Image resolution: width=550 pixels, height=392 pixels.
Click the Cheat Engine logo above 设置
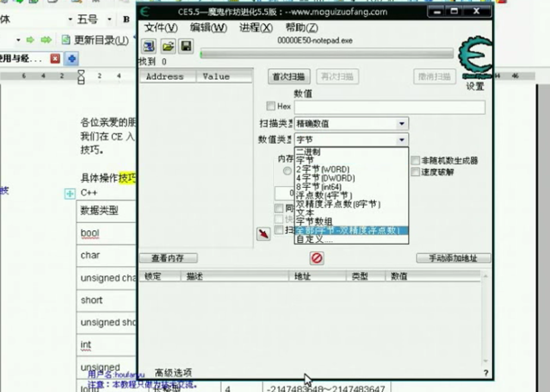pos(475,58)
